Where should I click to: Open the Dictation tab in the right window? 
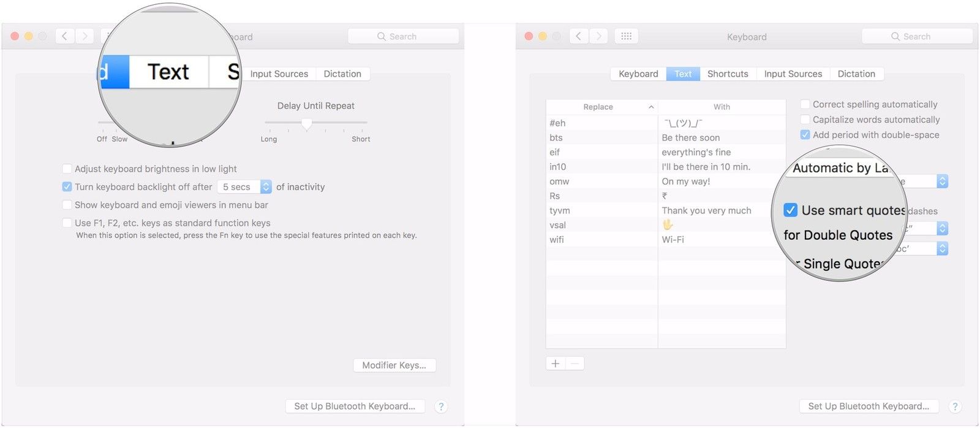(856, 74)
